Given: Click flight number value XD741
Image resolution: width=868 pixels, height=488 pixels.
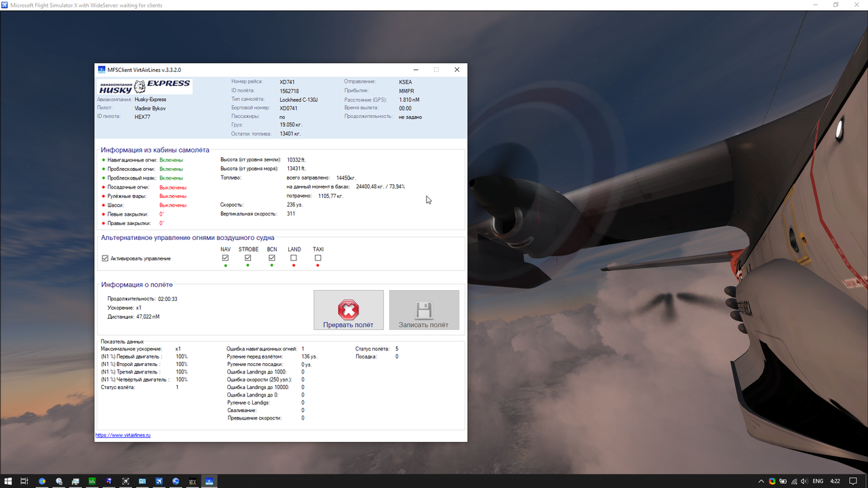Looking at the screenshot, I should click(288, 82).
